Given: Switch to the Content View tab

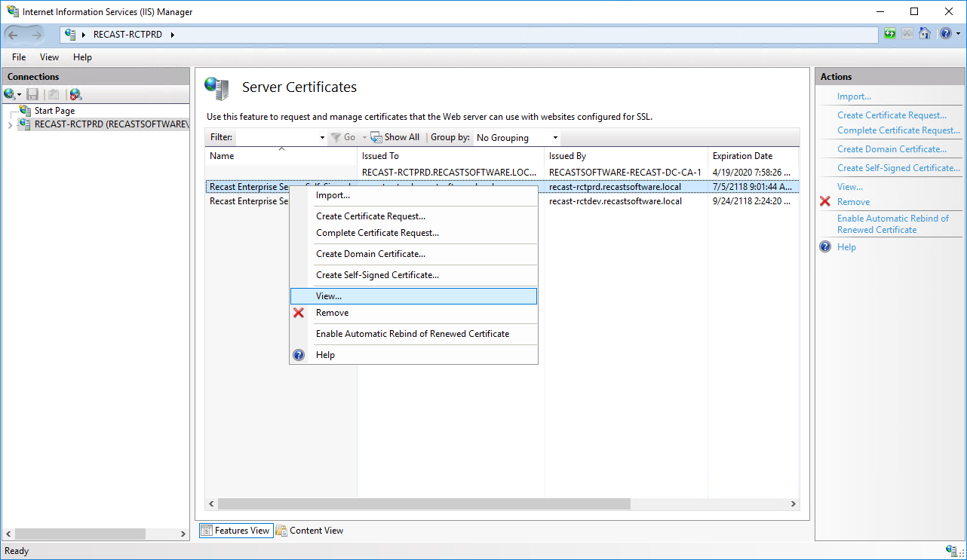Looking at the screenshot, I should (309, 531).
